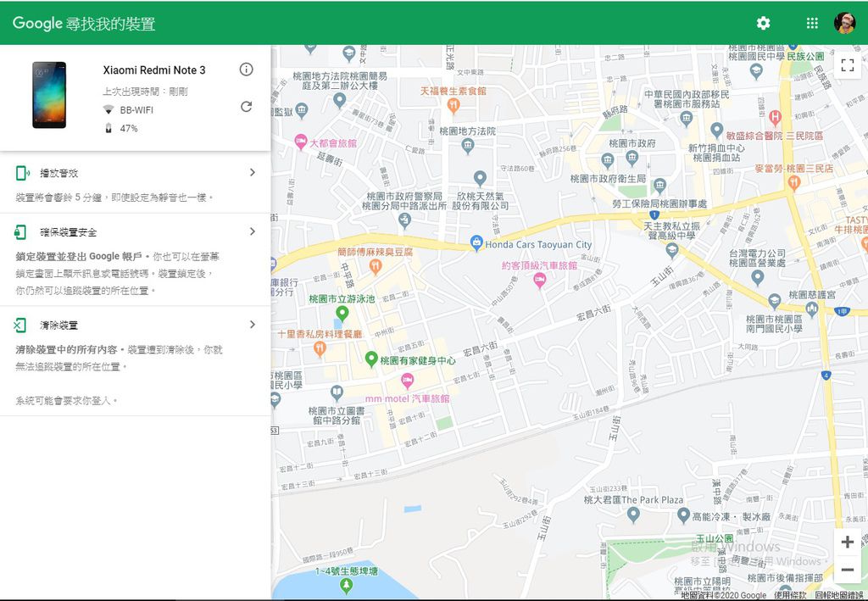
Task: Click the 上次出現時間：剛剛 last seen text
Action: pos(145,92)
